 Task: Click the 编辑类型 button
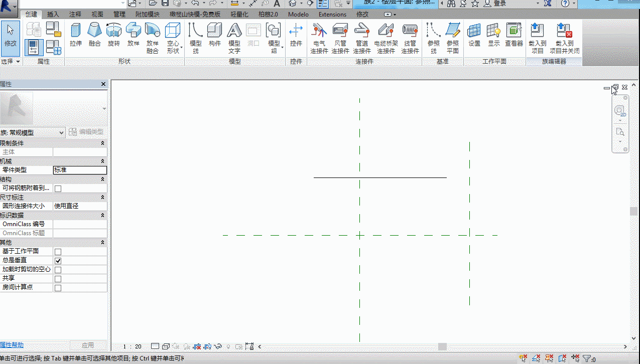point(86,132)
